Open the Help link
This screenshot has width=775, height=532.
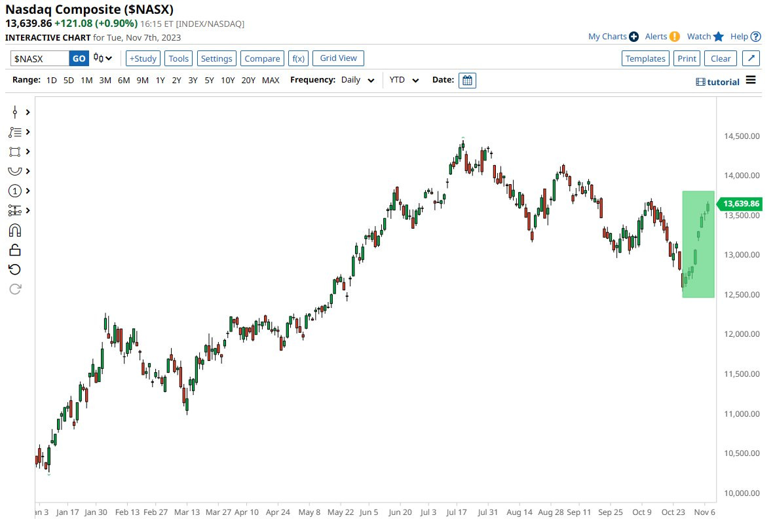click(x=740, y=37)
